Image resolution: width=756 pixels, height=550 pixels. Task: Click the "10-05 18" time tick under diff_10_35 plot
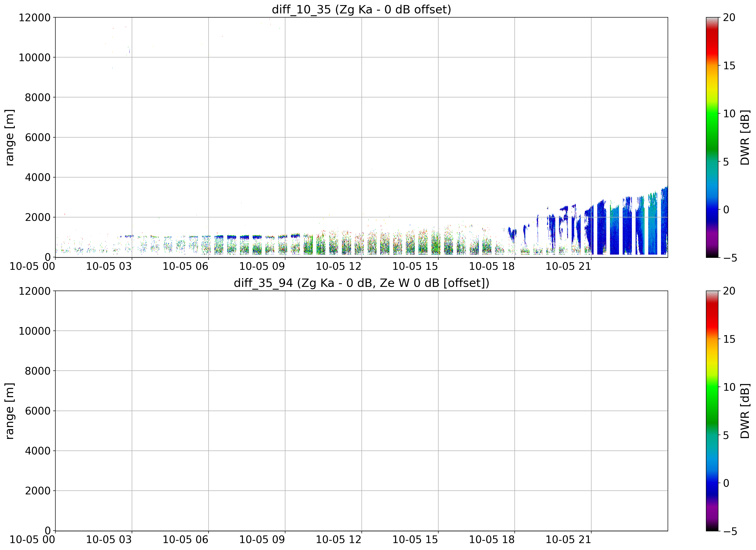(492, 266)
